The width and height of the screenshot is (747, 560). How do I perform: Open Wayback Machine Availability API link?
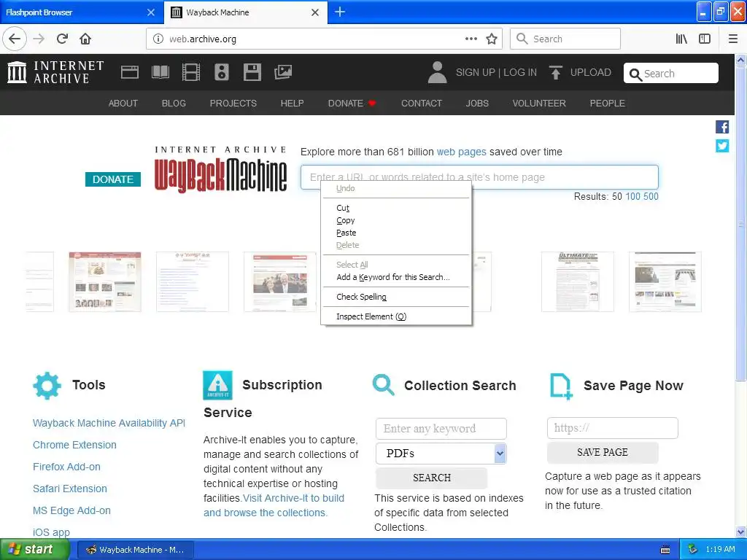tap(109, 424)
